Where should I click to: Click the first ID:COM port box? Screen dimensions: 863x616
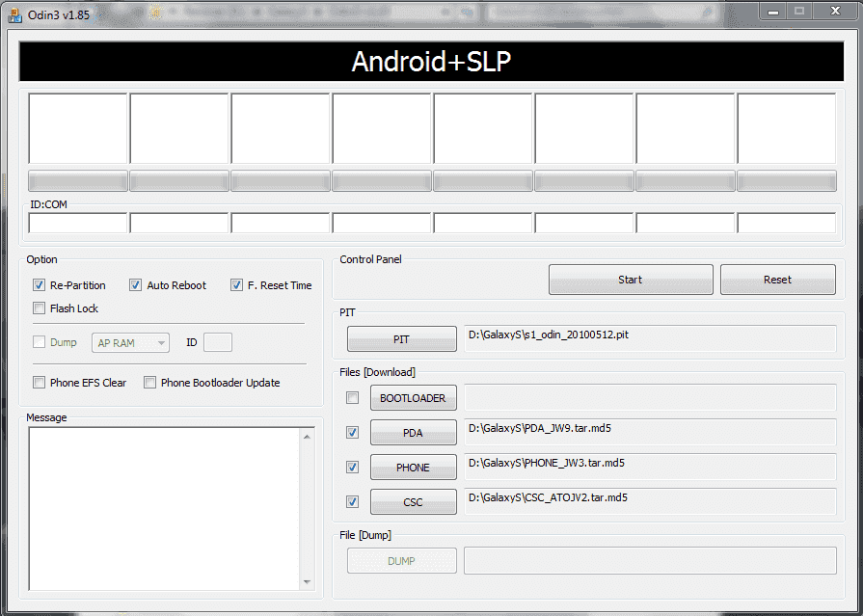78,223
